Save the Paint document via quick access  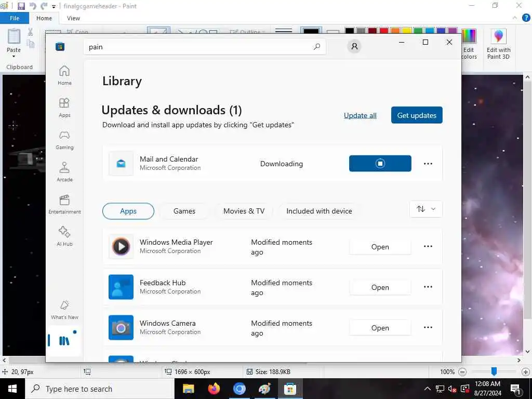[21, 6]
